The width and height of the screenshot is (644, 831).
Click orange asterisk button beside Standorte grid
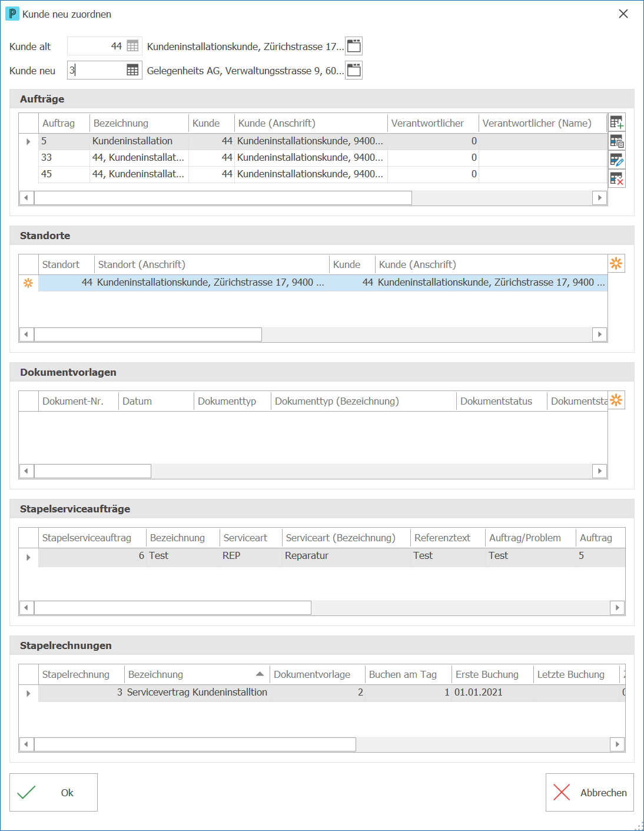click(x=616, y=263)
